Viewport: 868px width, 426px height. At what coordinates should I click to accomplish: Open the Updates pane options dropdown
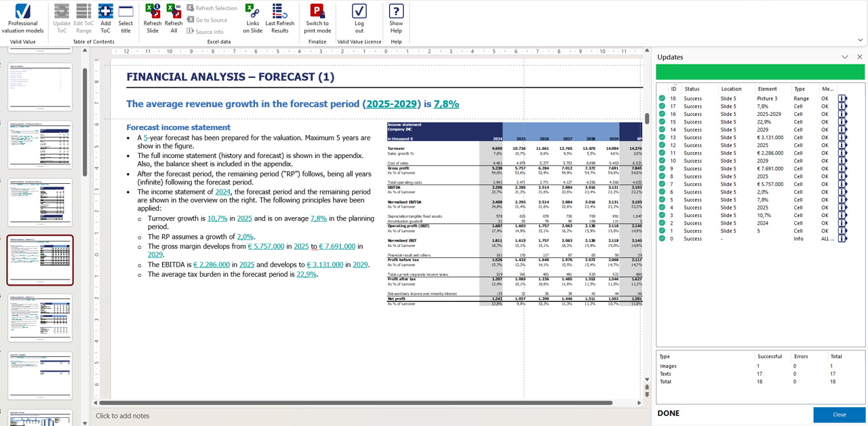(844, 57)
